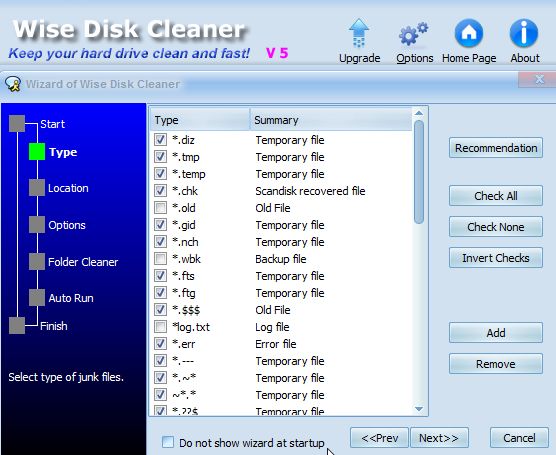
Task: Tick Do not show wizard at startup
Action: tap(168, 442)
